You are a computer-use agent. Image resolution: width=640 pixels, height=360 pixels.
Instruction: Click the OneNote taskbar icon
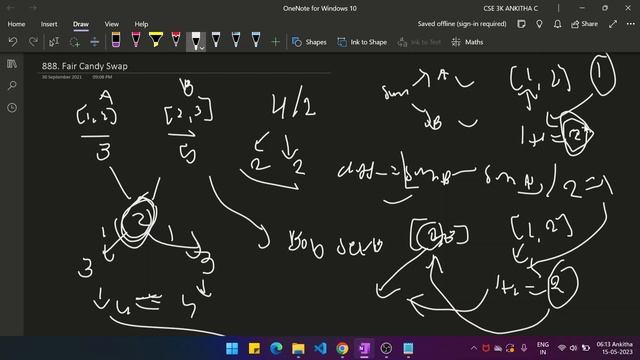(x=364, y=349)
